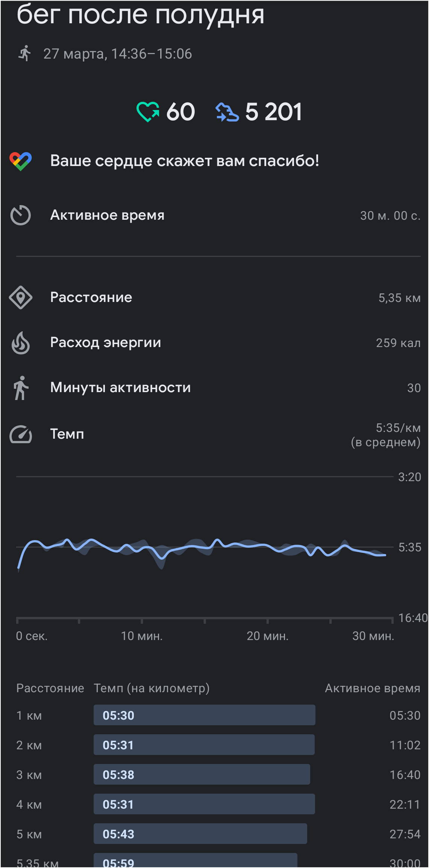Select the 3 км split bar 05:38
Viewport: 429px width, 868px height.
202,774
